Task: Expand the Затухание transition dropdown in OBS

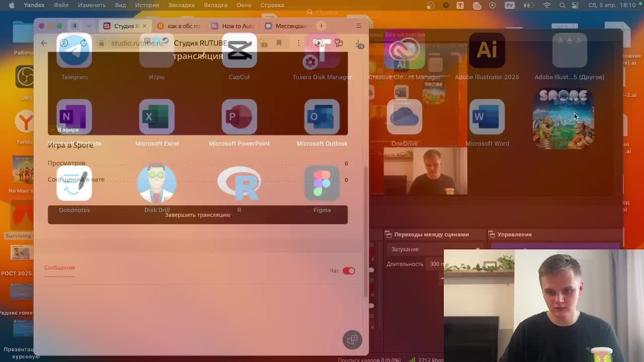Action: point(436,249)
